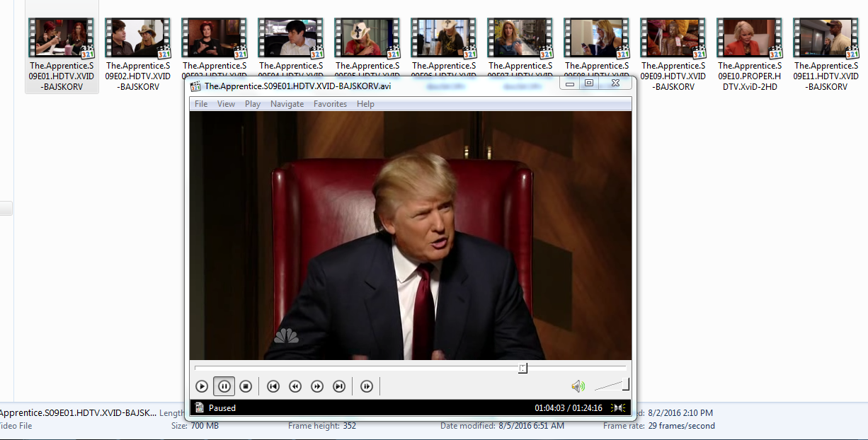Click the frame step button
868x440 pixels.
click(367, 386)
